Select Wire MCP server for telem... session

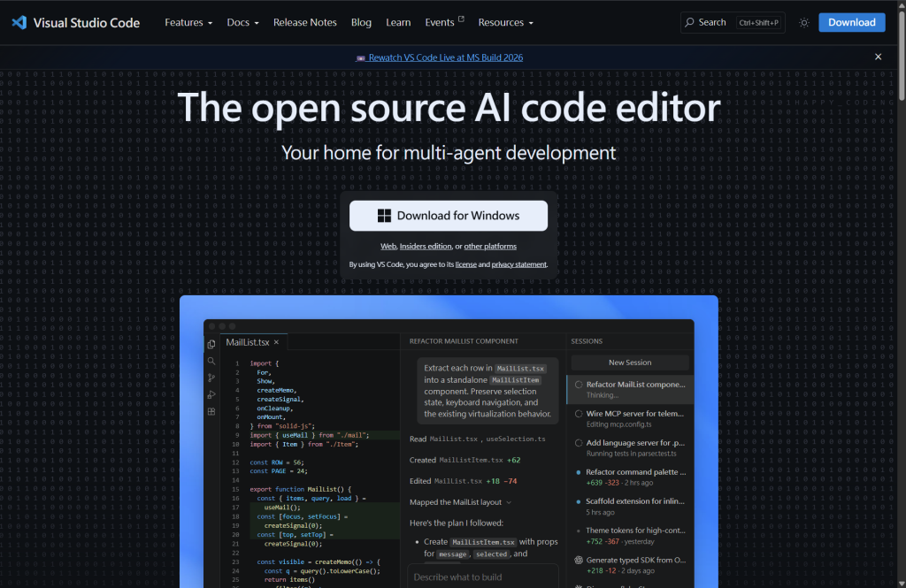point(630,419)
